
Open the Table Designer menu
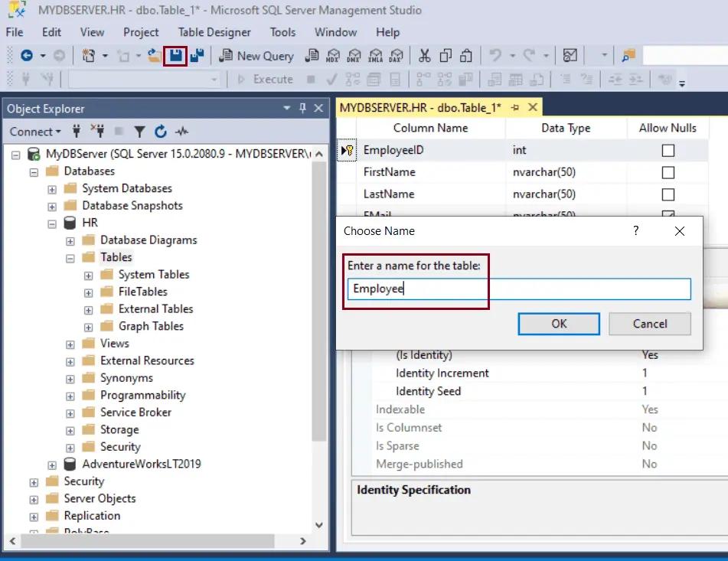pyautogui.click(x=213, y=32)
